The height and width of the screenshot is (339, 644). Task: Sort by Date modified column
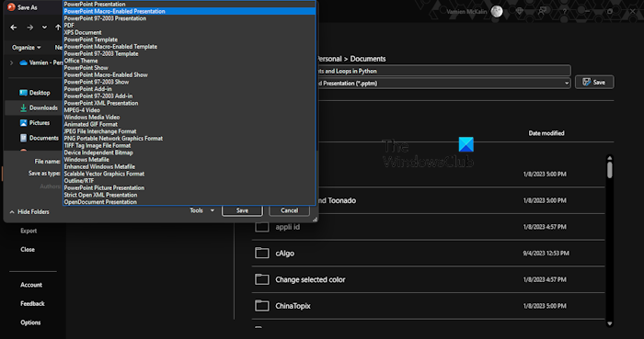[546, 133]
